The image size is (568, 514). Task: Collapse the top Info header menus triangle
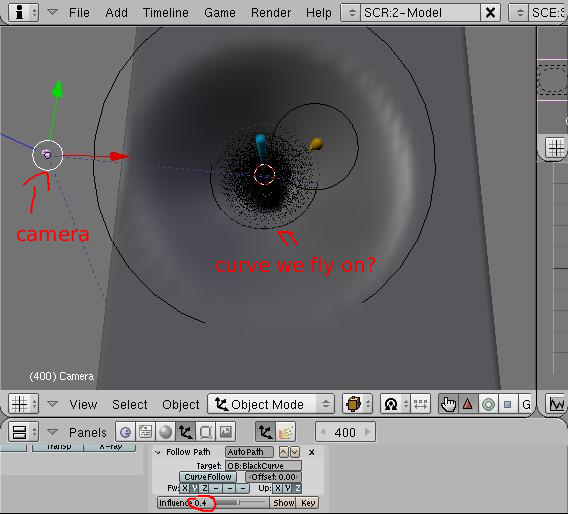click(53, 12)
